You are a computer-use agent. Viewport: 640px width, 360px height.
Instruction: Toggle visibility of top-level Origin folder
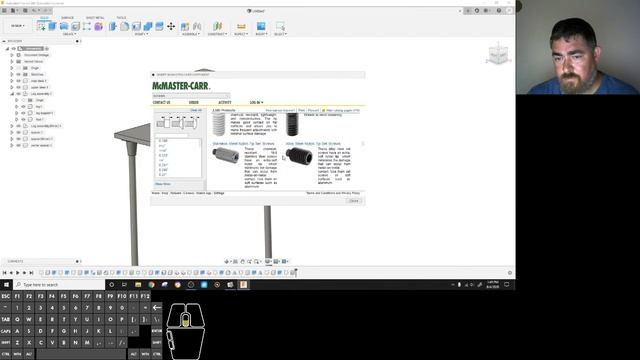pos(18,68)
